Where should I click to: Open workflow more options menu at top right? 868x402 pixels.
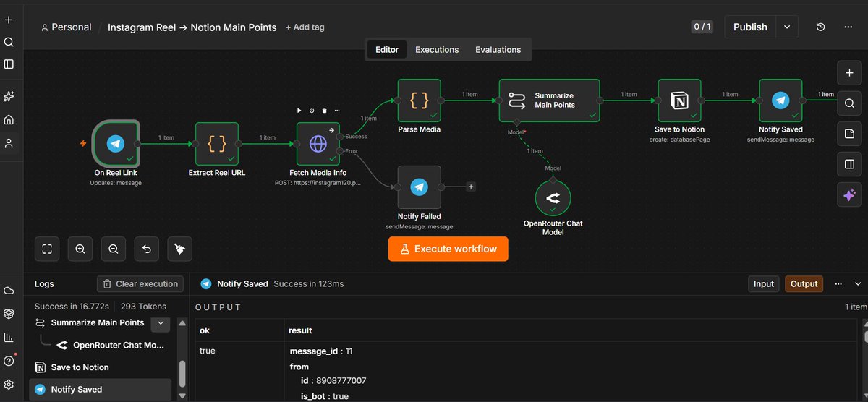pos(848,27)
